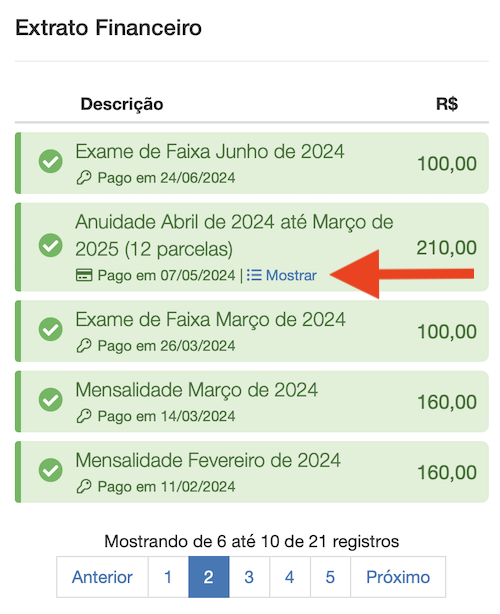Image resolution: width=500 pixels, height=614 pixels.
Task: Go to page 1 of records
Action: coord(168,577)
